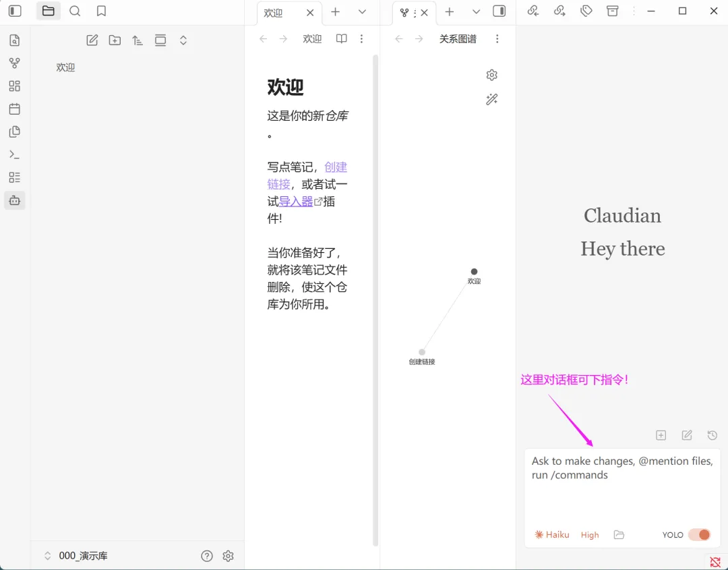Open graph settings gear icon
Image resolution: width=728 pixels, height=570 pixels.
[491, 75]
